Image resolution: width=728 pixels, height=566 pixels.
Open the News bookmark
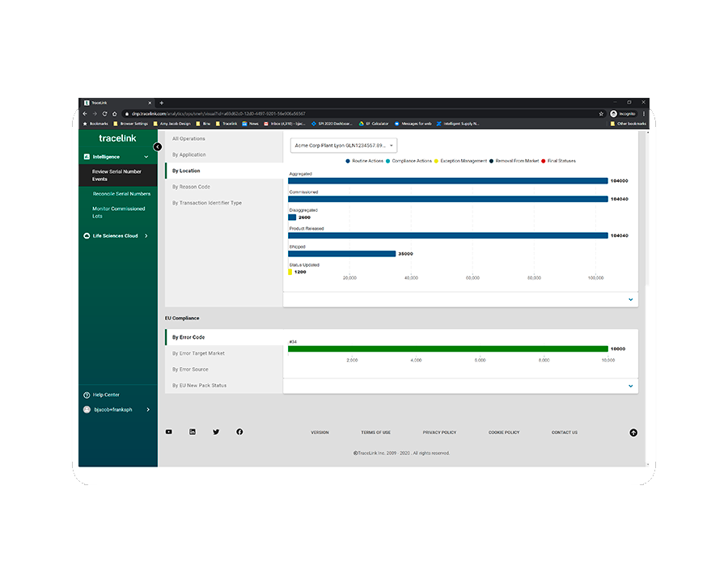[250, 124]
